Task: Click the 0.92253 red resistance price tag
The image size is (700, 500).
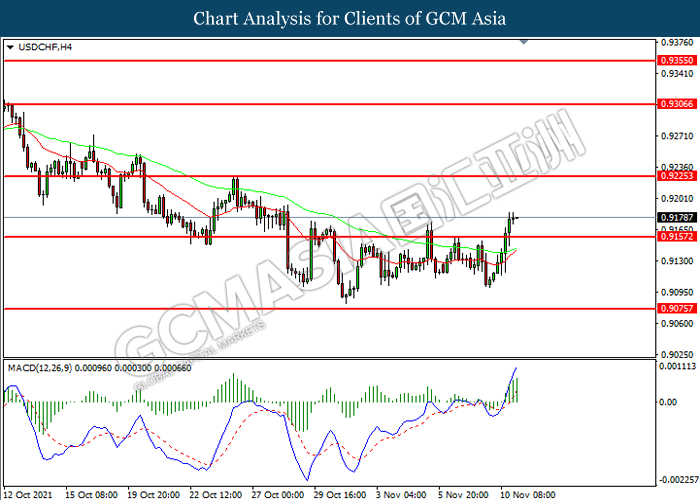Action: [672, 176]
